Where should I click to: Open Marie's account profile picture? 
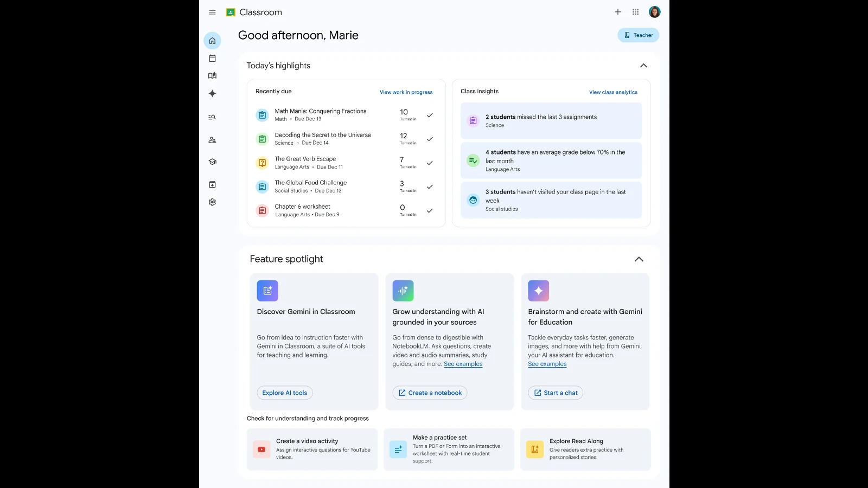(654, 12)
